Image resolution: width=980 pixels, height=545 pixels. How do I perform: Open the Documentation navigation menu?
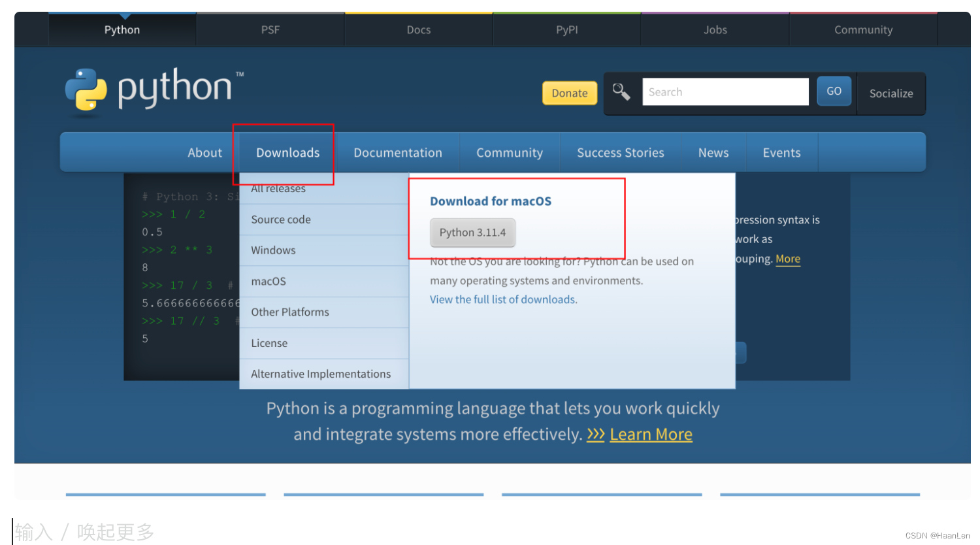click(398, 152)
